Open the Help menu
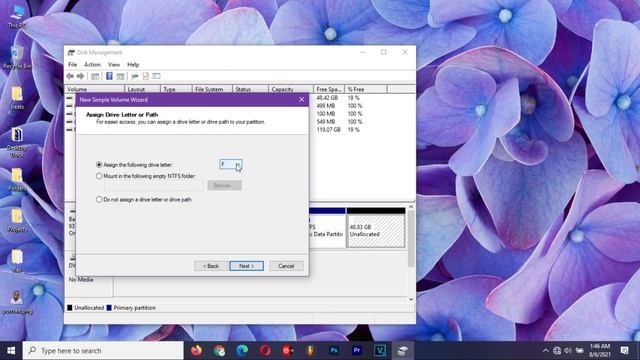This screenshot has width=640, height=360. pyautogui.click(x=133, y=64)
